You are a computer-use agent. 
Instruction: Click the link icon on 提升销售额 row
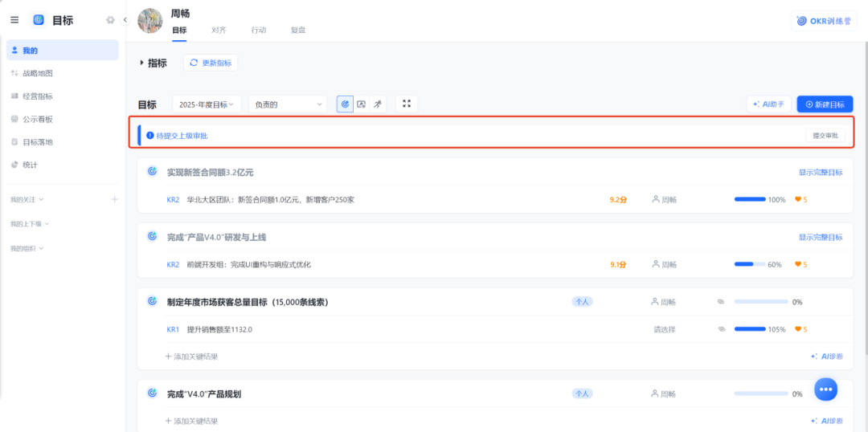[721, 329]
